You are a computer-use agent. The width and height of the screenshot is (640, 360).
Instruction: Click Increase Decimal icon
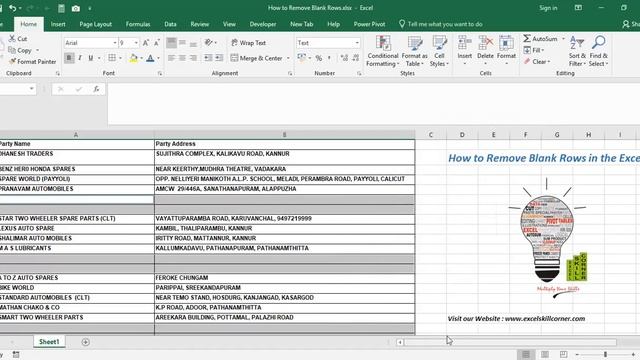(344, 58)
